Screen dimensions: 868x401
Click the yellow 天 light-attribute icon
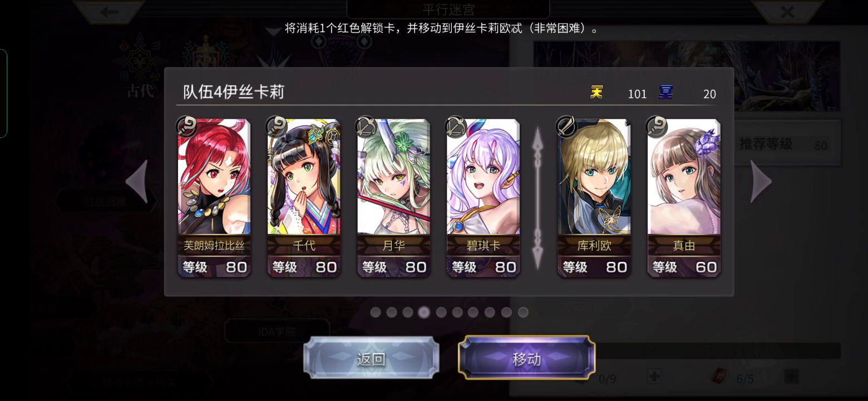tap(596, 92)
